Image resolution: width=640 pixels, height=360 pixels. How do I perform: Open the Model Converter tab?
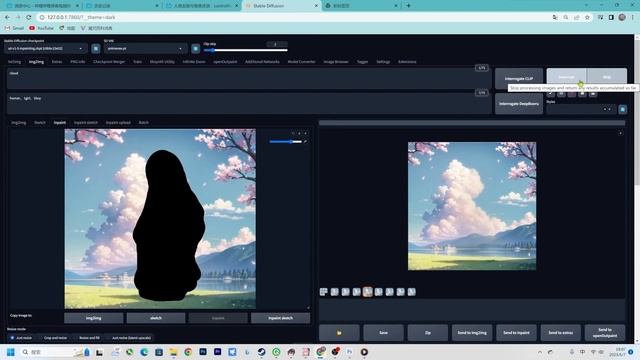click(x=301, y=62)
